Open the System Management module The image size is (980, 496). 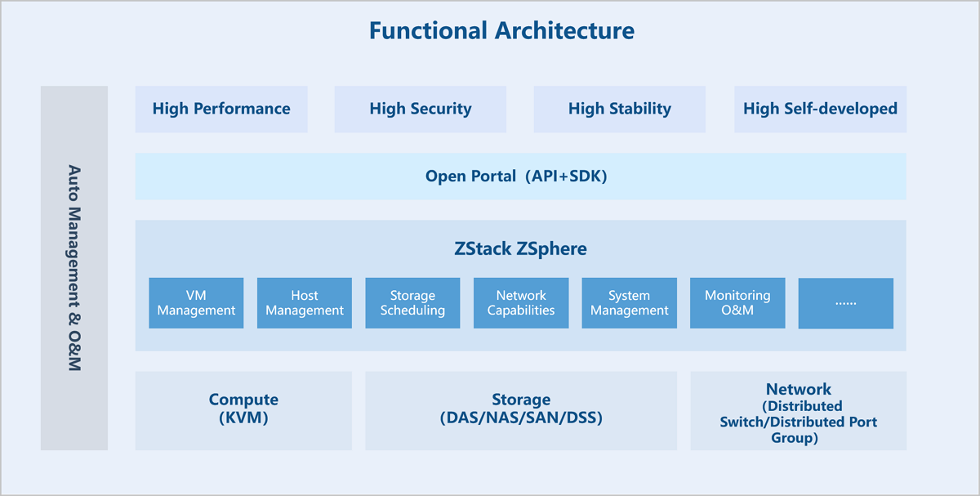[x=629, y=303]
